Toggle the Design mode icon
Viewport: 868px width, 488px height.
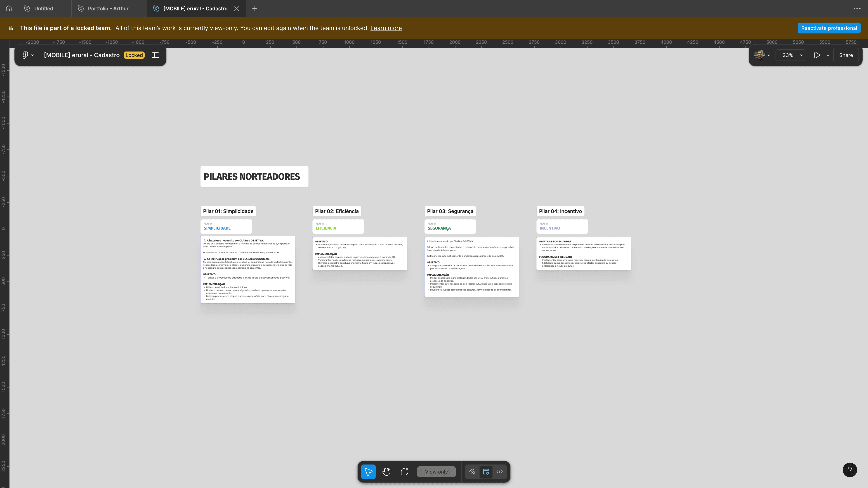[486, 472]
